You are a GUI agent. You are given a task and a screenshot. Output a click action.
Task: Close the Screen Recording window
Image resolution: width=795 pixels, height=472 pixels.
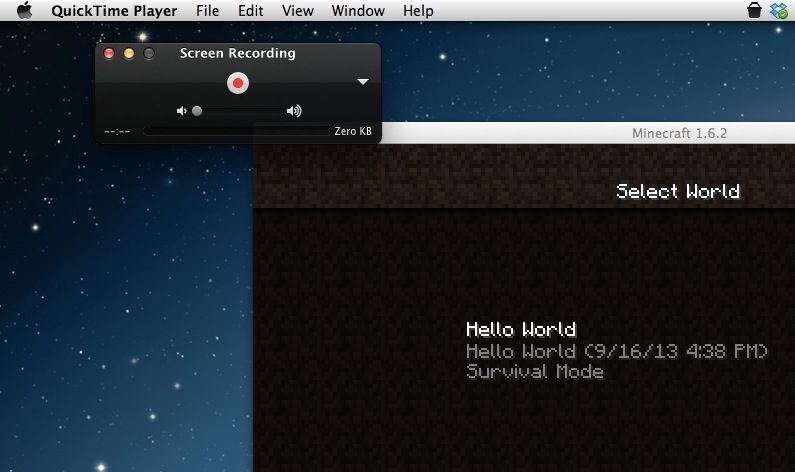click(110, 53)
